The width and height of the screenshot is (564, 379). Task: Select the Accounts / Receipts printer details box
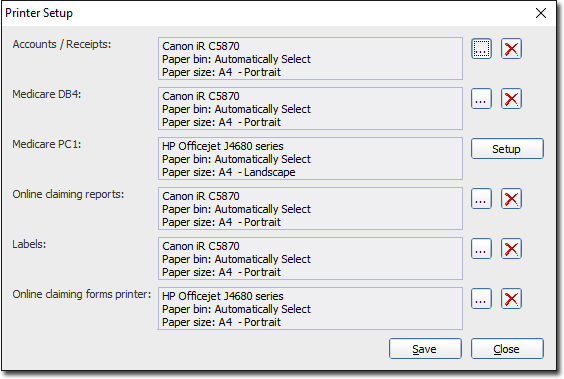310,59
